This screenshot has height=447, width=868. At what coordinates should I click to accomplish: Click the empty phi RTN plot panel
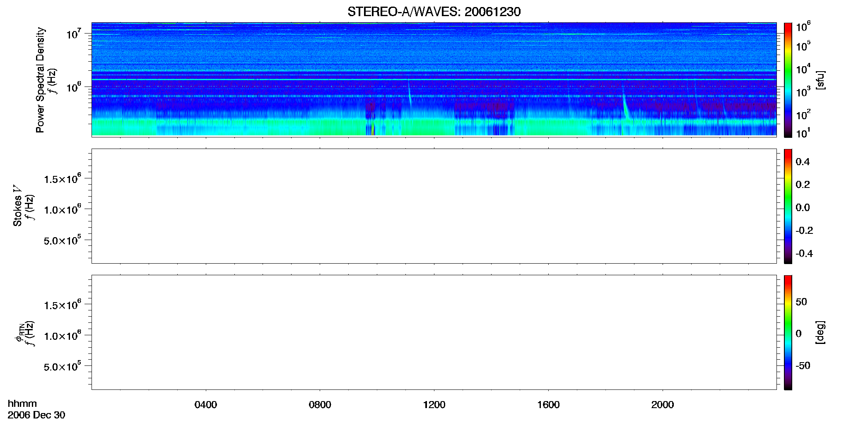point(434,332)
